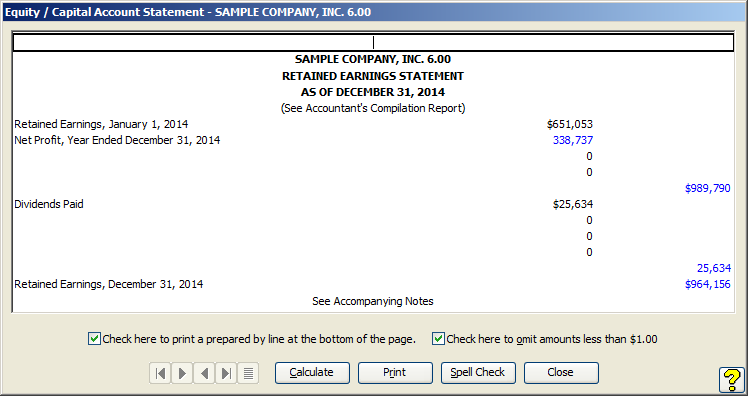This screenshot has height=396, width=748.
Task: Run Spell Check on the statement
Action: [478, 373]
